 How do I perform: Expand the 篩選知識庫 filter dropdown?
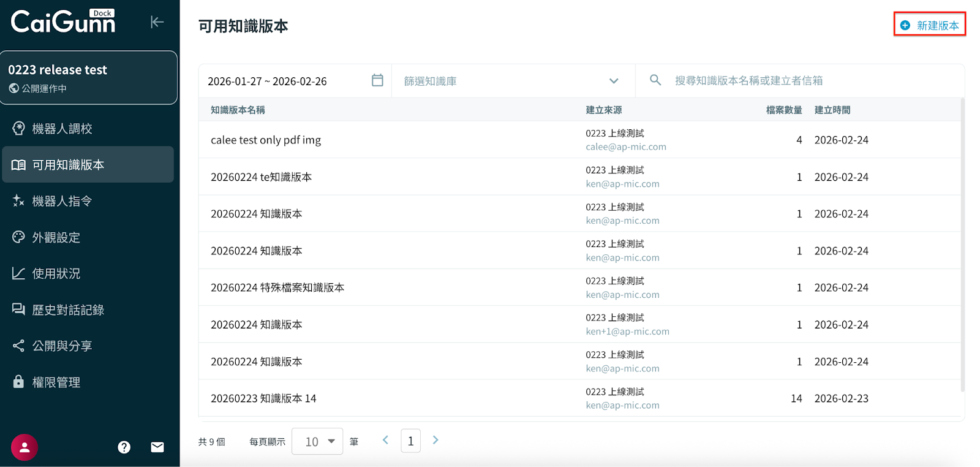point(613,81)
